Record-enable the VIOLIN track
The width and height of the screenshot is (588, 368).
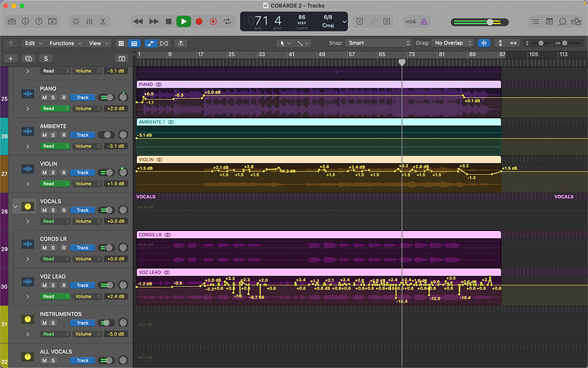pyautogui.click(x=64, y=173)
